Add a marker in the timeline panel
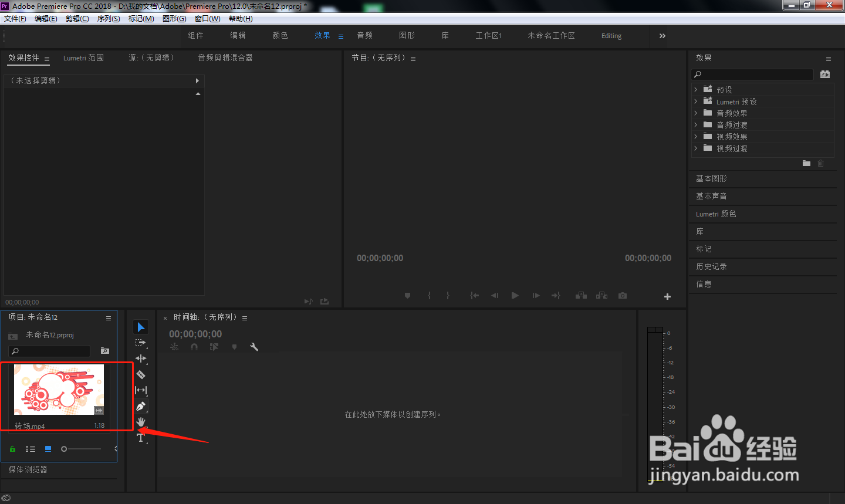 (234, 347)
